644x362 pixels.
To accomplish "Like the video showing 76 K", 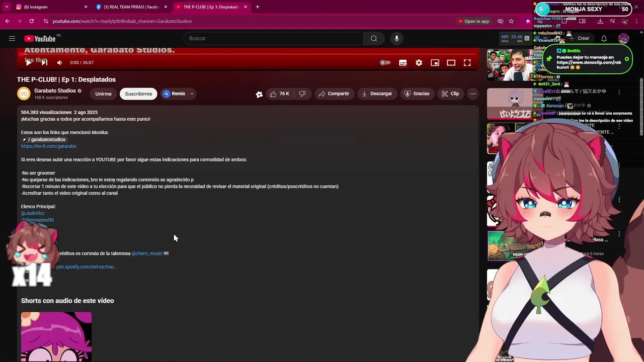I will pos(279,94).
